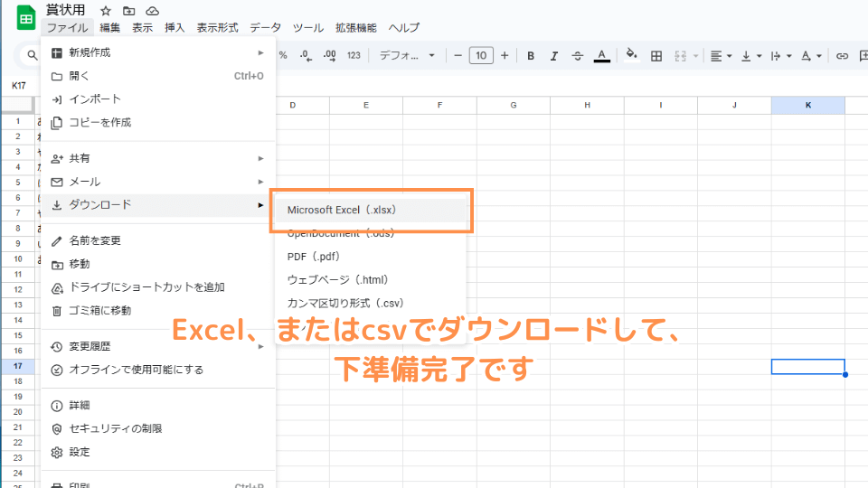
Task: Open text rotation dropdown
Action: tap(811, 55)
